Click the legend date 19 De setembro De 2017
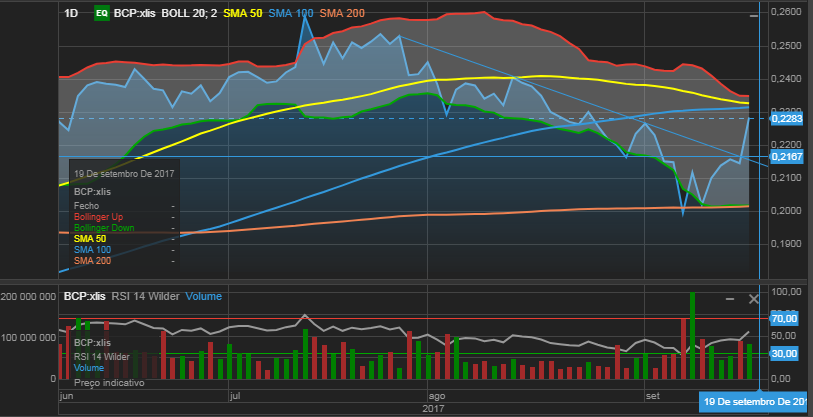This screenshot has width=813, height=417. tap(124, 174)
